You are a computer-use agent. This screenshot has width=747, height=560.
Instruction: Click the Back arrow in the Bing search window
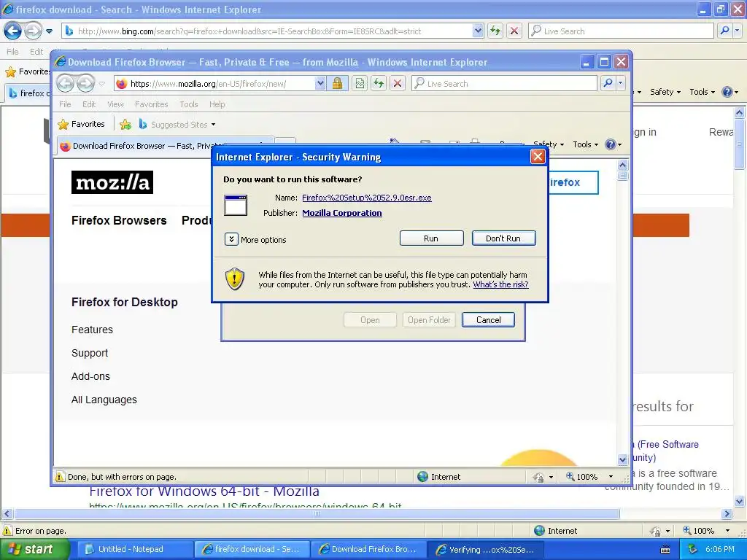pyautogui.click(x=13, y=31)
